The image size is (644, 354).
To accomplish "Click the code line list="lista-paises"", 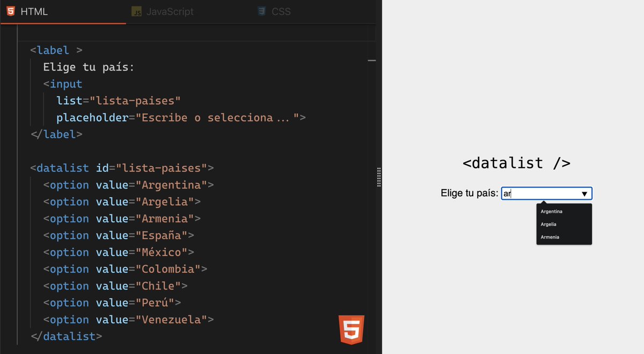I will tap(119, 100).
